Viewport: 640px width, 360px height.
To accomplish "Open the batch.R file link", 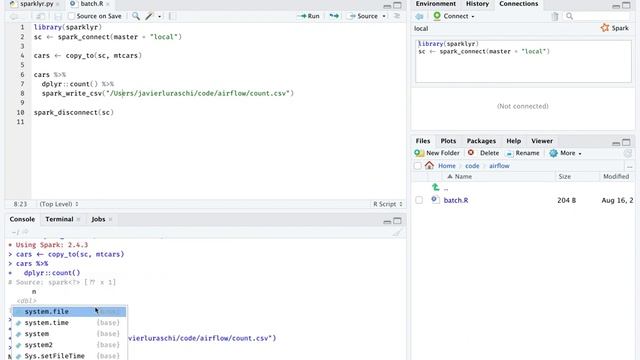I will [456, 200].
